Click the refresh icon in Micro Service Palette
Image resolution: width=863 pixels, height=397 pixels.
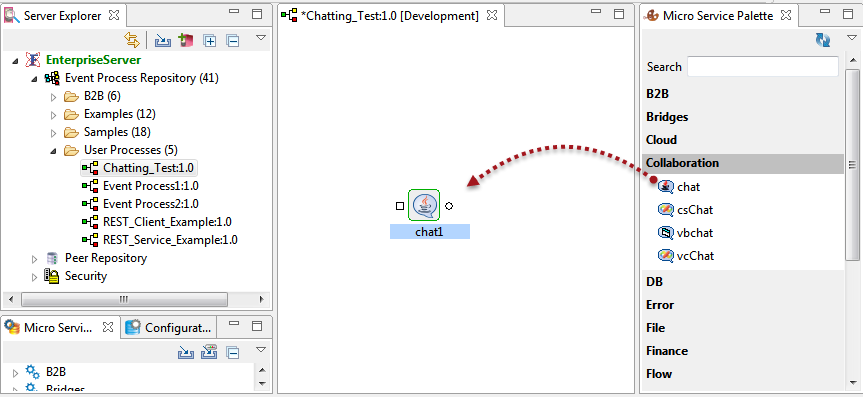point(823,40)
